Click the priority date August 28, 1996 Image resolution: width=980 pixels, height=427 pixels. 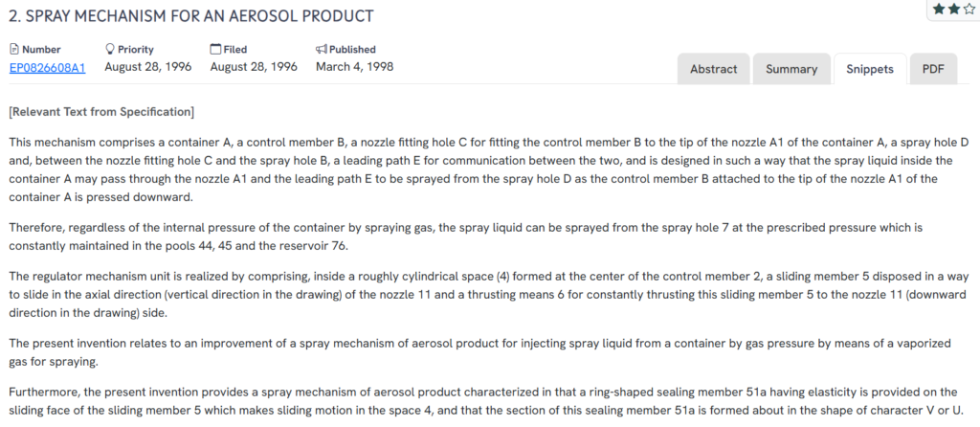coord(147,67)
